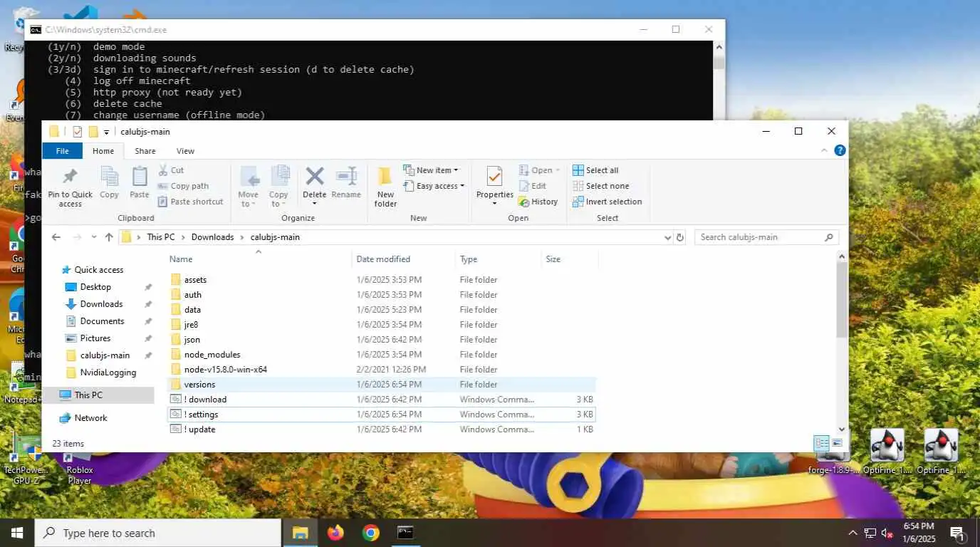
Task: Select Quick access in navigation pane
Action: 99,270
